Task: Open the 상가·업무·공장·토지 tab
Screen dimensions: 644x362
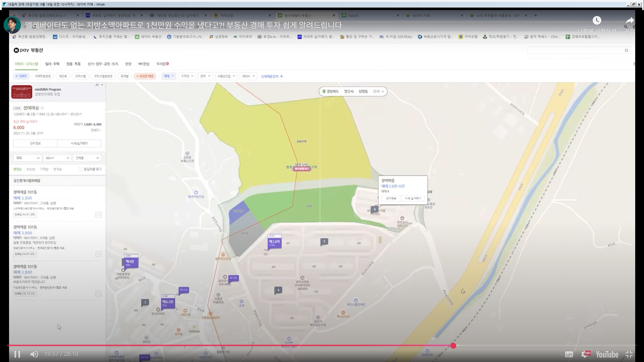Action: coord(103,64)
